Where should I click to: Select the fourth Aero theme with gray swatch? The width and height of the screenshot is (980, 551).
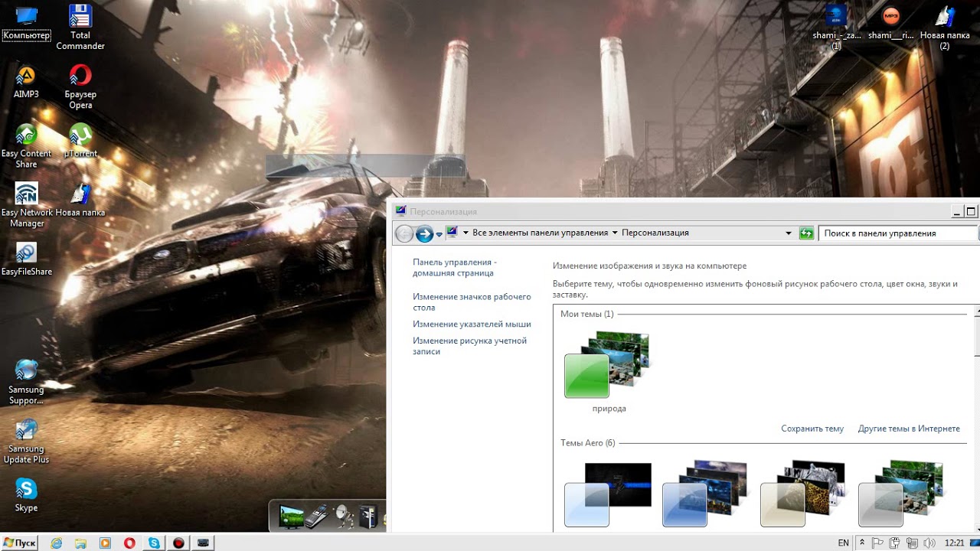tap(901, 494)
